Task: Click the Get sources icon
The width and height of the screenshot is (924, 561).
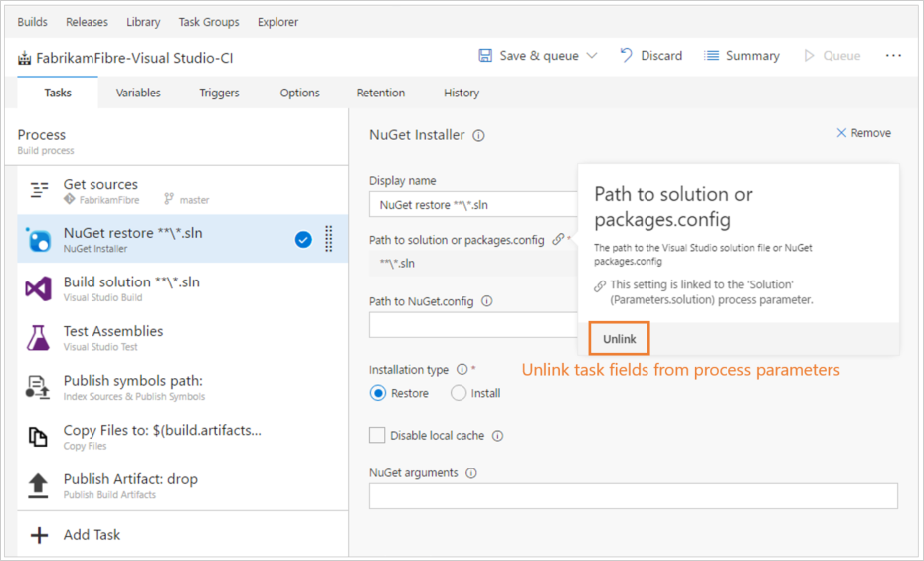Action: coord(39,190)
